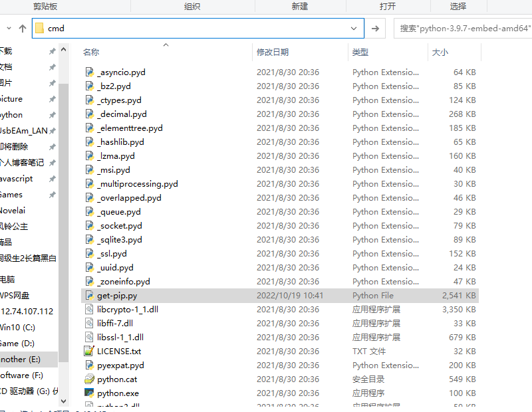Viewport: 532px width, 412px height.
Task: Open the UsbEAm_LAN sidebar folder
Action: pos(24,131)
